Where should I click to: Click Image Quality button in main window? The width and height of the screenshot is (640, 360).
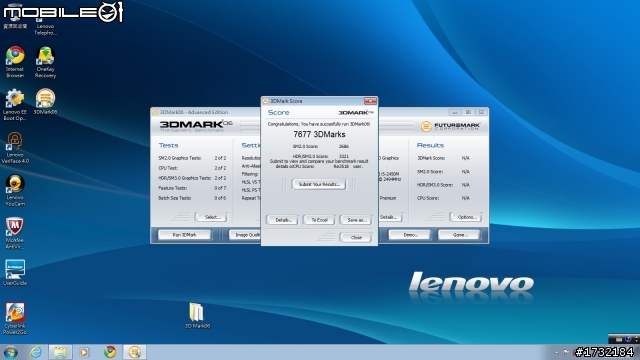pos(245,235)
